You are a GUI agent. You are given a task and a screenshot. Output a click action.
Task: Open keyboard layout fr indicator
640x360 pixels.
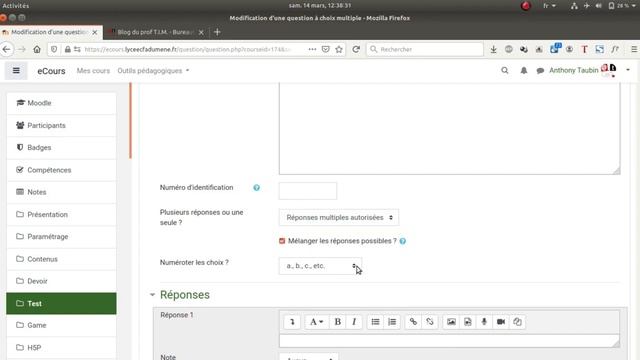point(549,6)
